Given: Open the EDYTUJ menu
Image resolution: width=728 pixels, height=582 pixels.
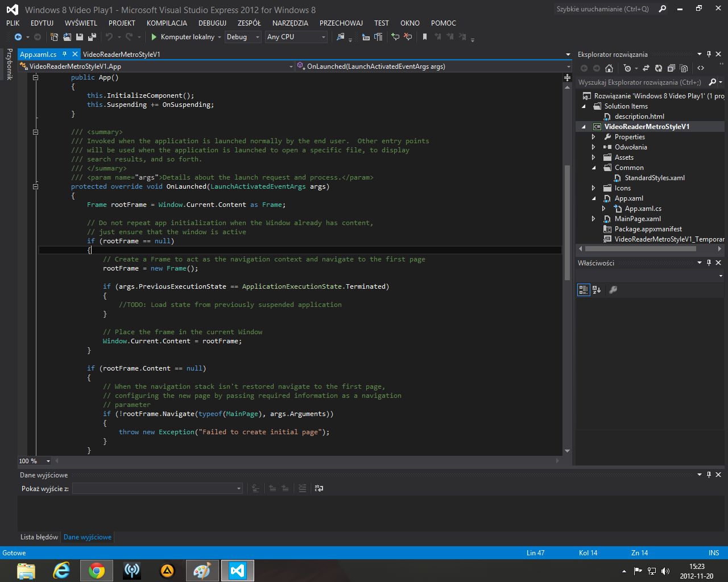Looking at the screenshot, I should (42, 23).
